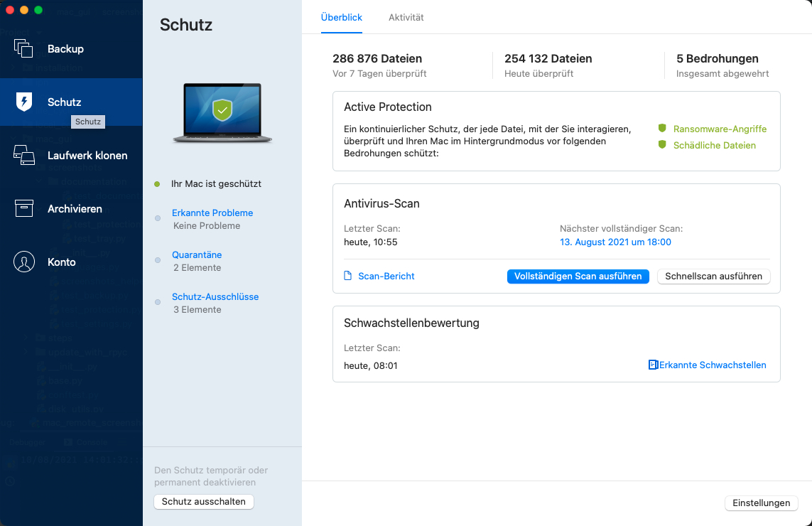Click the Antivirus-Scan heading
This screenshot has height=526, width=812.
click(381, 204)
